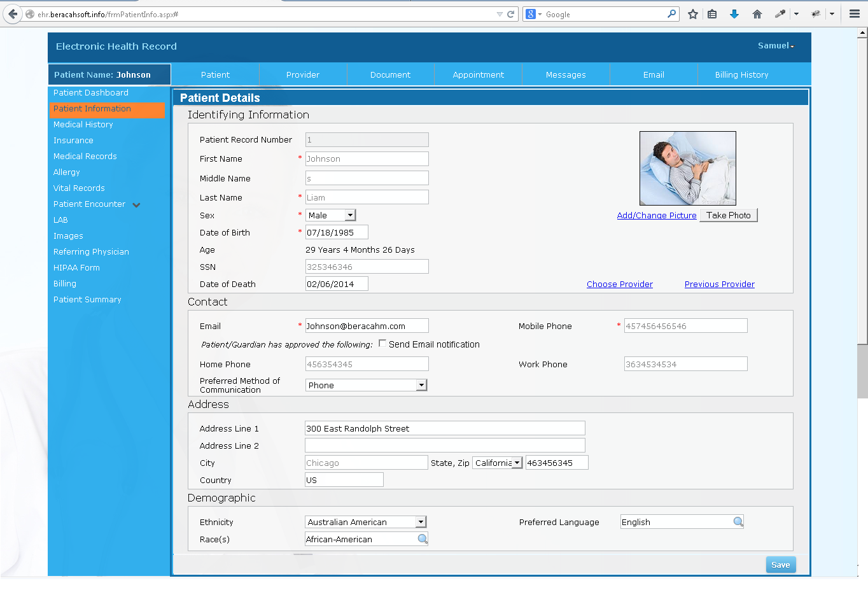Viewport: 868px width, 597px height.
Task: Click the Add/Change Picture link
Action: click(x=657, y=216)
